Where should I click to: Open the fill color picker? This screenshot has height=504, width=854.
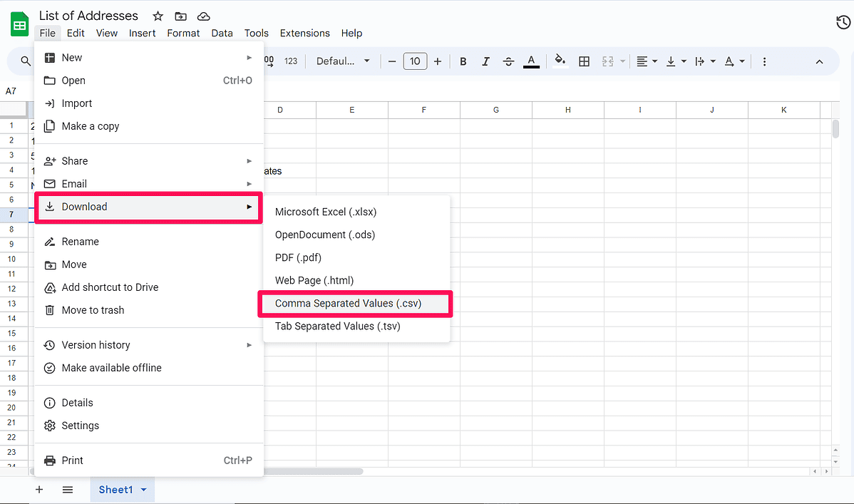[560, 61]
